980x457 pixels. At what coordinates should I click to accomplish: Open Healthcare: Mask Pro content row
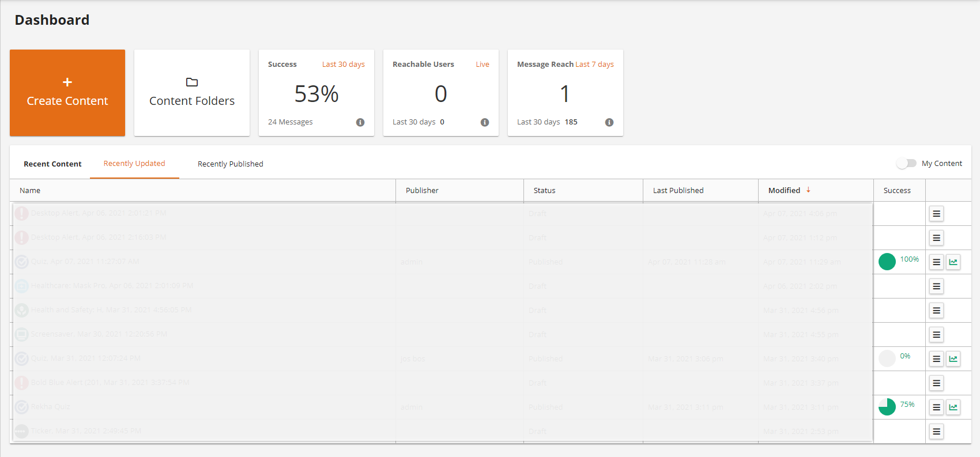(112, 286)
